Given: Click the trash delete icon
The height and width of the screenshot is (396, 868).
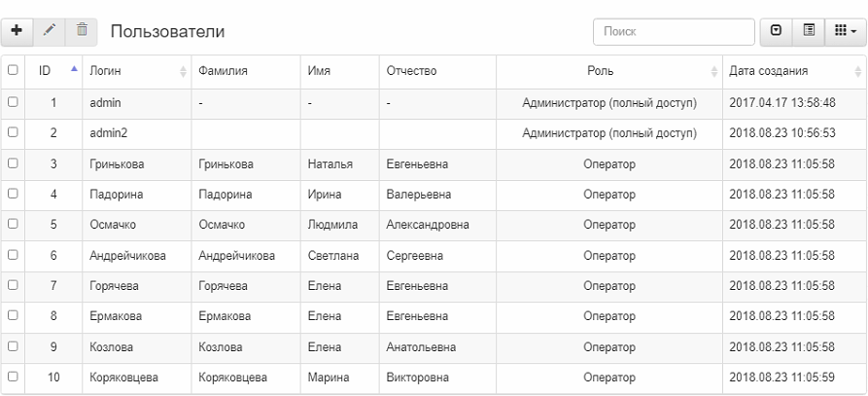Looking at the screenshot, I should tap(82, 31).
